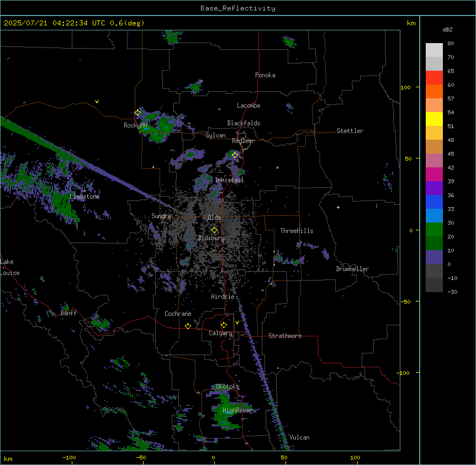
Task: Click the -100 tick label on the horizontal axis
Action: (x=69, y=457)
